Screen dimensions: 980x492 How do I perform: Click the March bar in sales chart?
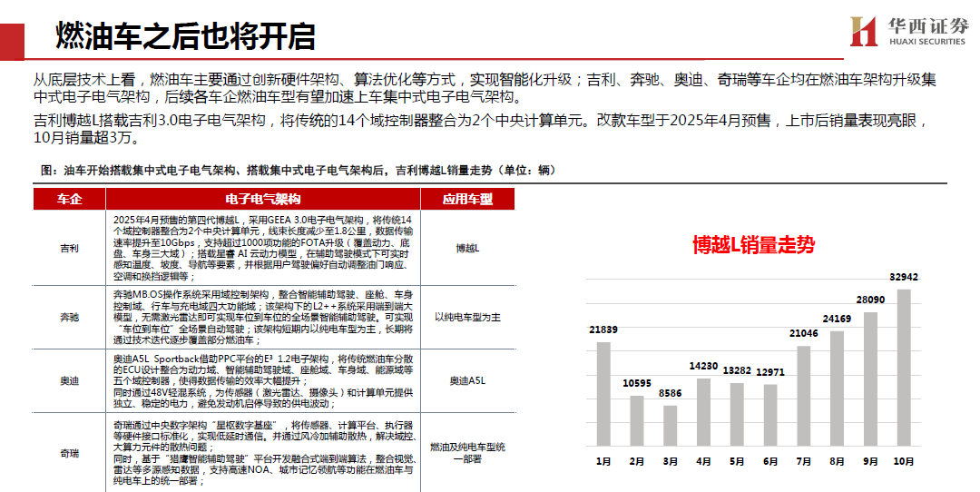click(x=670, y=426)
